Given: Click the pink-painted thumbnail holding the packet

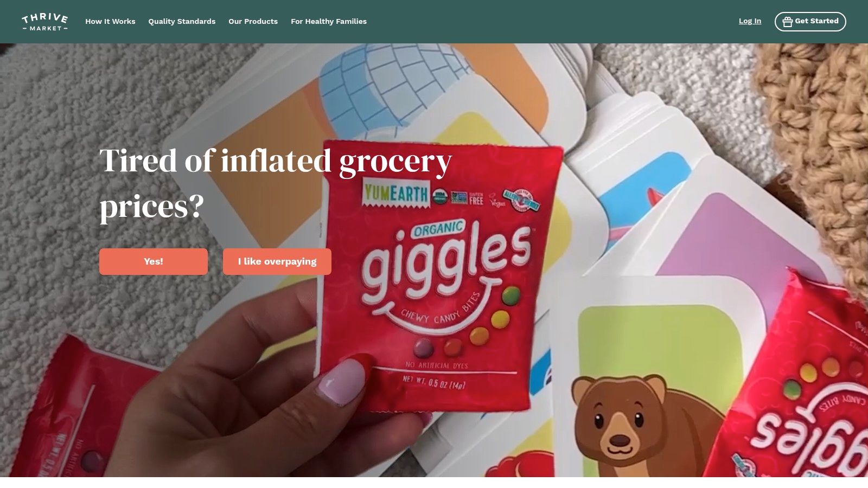Looking at the screenshot, I should coord(342,382).
